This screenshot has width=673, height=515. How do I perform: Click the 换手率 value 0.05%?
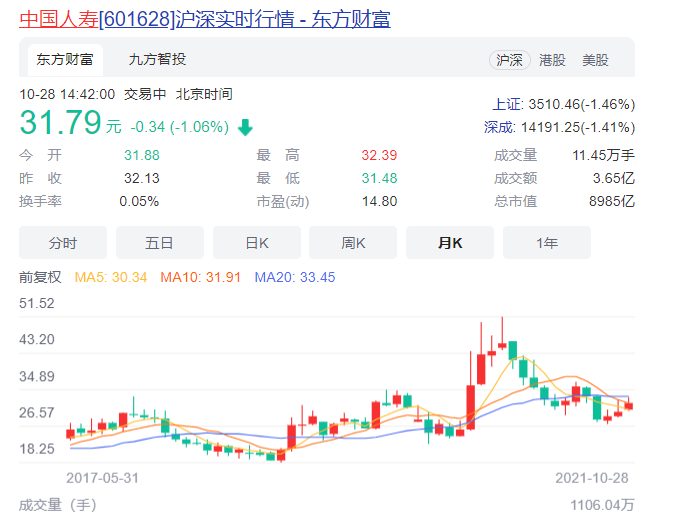[139, 201]
